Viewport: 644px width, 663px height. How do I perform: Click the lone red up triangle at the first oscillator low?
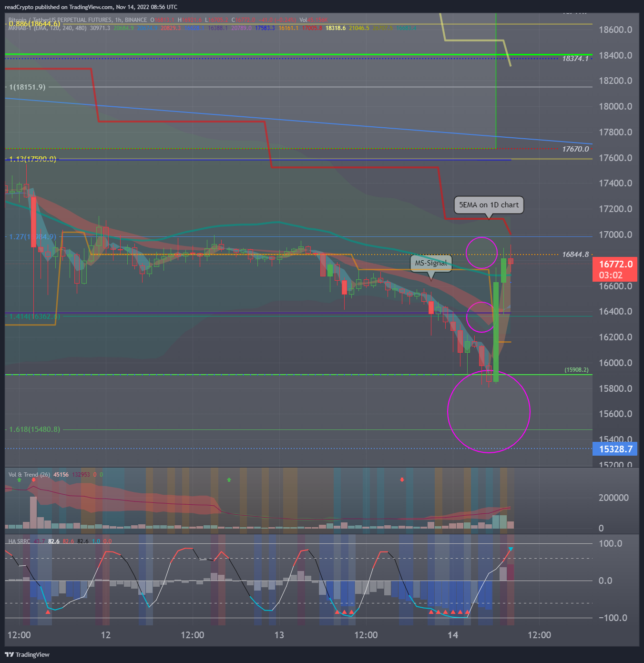[48, 612]
